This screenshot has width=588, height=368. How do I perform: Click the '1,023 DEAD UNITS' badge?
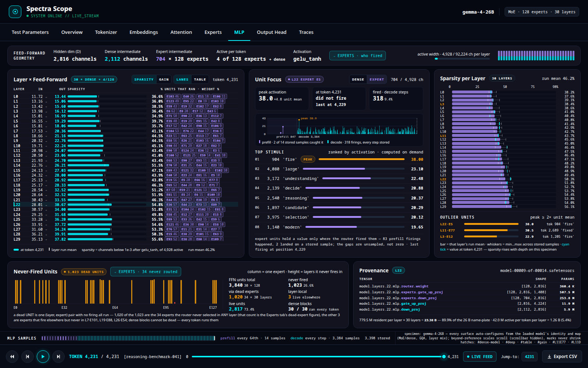[x=84, y=272]
